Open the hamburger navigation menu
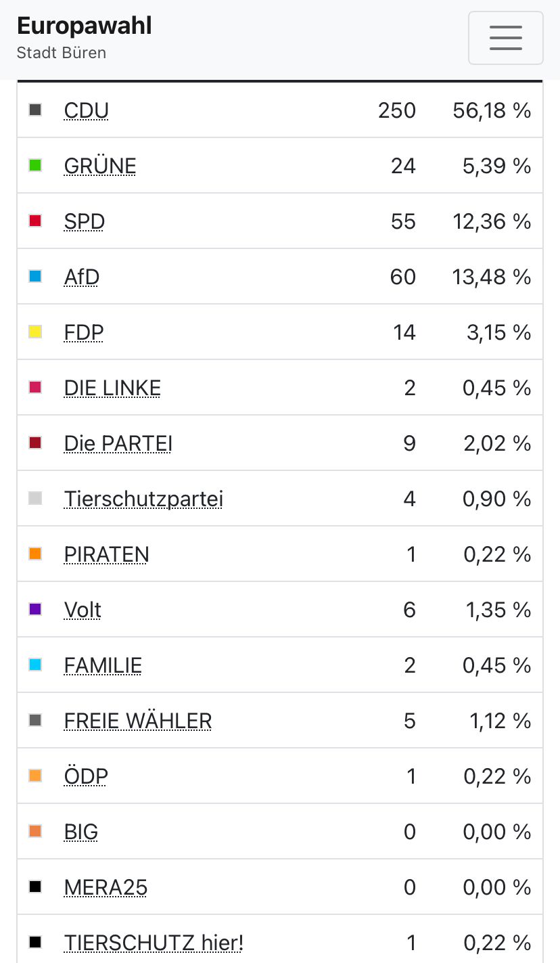 (505, 38)
